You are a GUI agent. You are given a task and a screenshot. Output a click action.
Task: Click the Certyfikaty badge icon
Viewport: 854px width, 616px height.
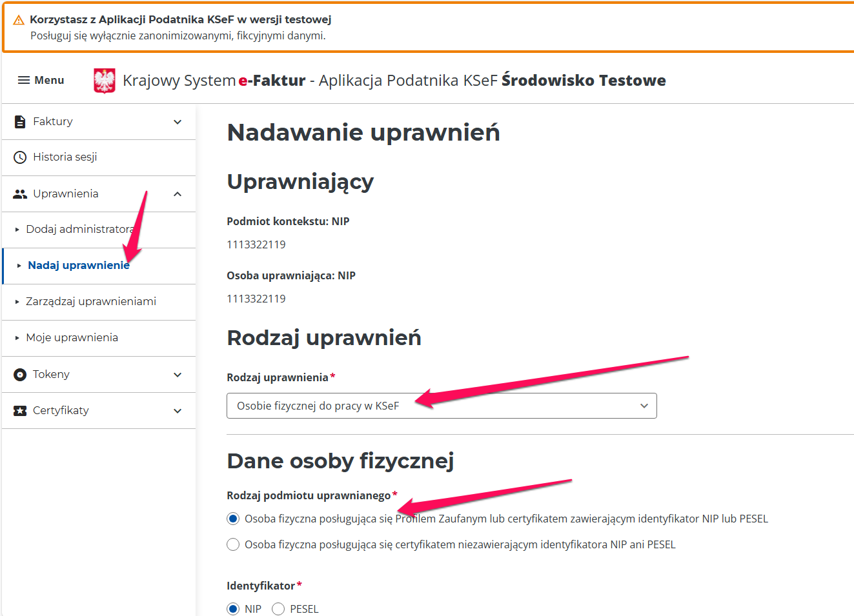[x=20, y=411]
